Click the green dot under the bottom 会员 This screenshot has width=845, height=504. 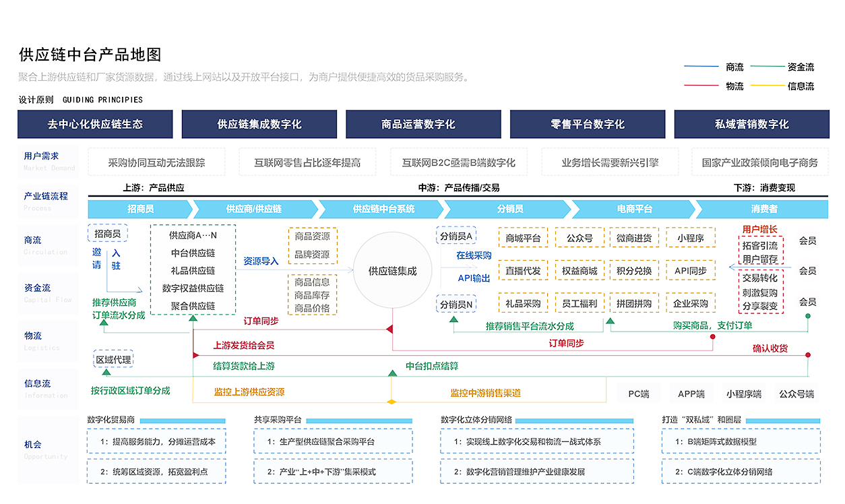808,315
